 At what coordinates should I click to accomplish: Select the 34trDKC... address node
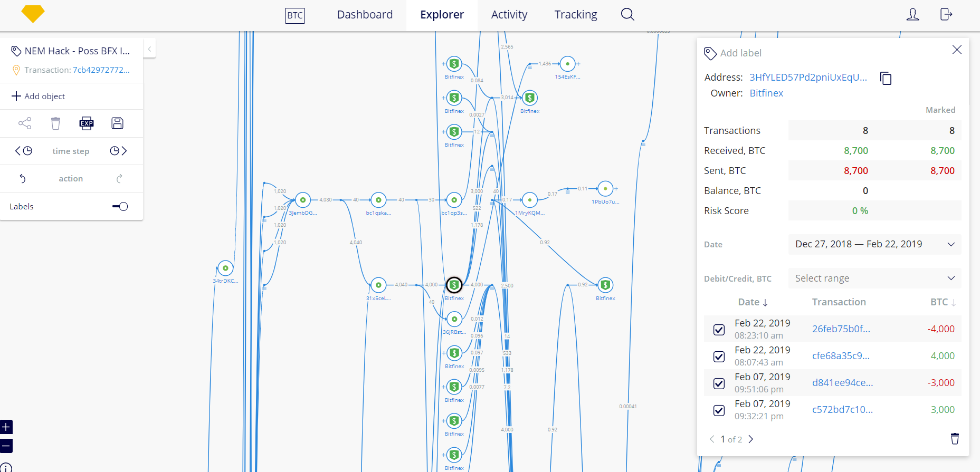225,268
